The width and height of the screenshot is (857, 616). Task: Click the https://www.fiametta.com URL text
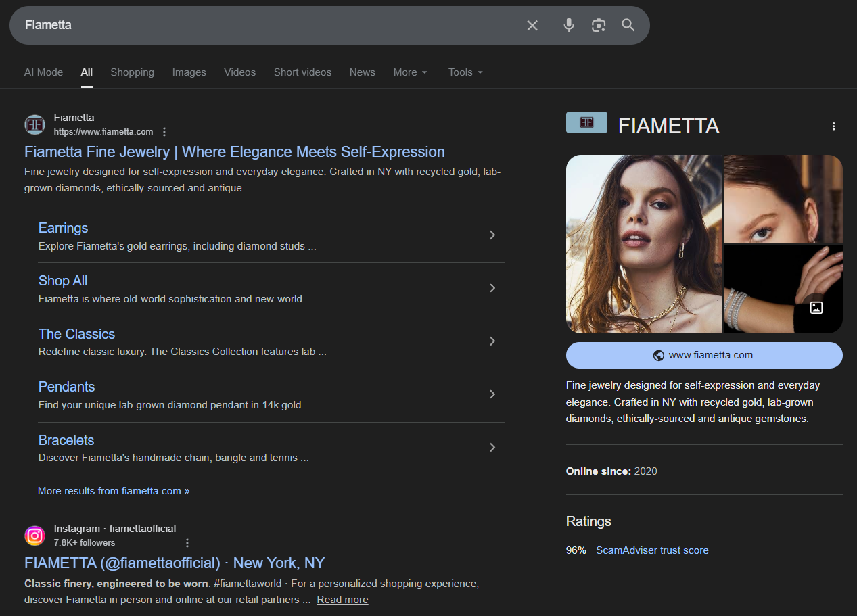(103, 132)
